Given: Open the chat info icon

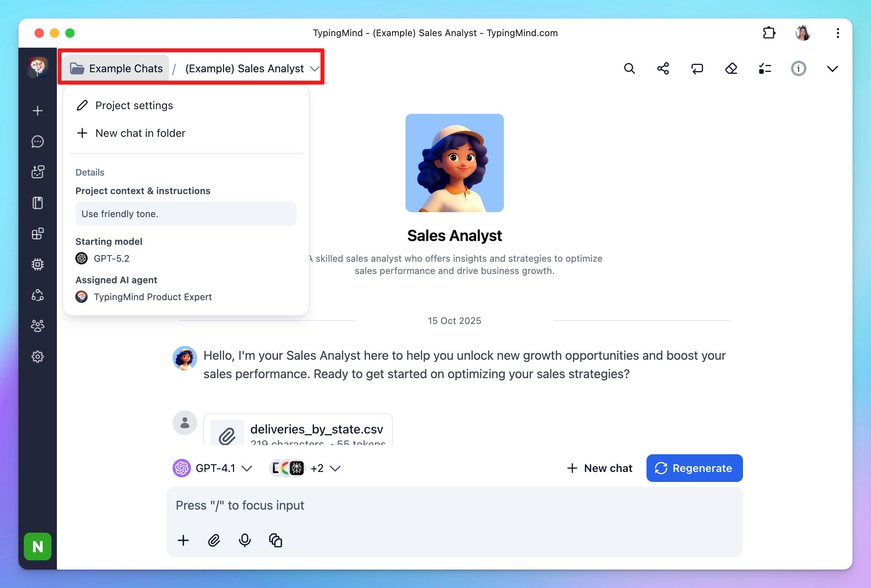Looking at the screenshot, I should pos(799,69).
